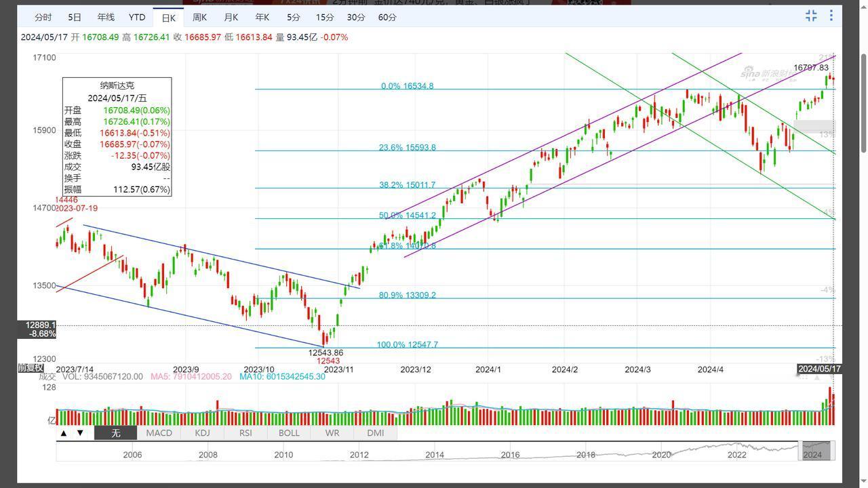The image size is (868, 488).
Task: Click the 收盘 close price row value
Action: pos(135,144)
